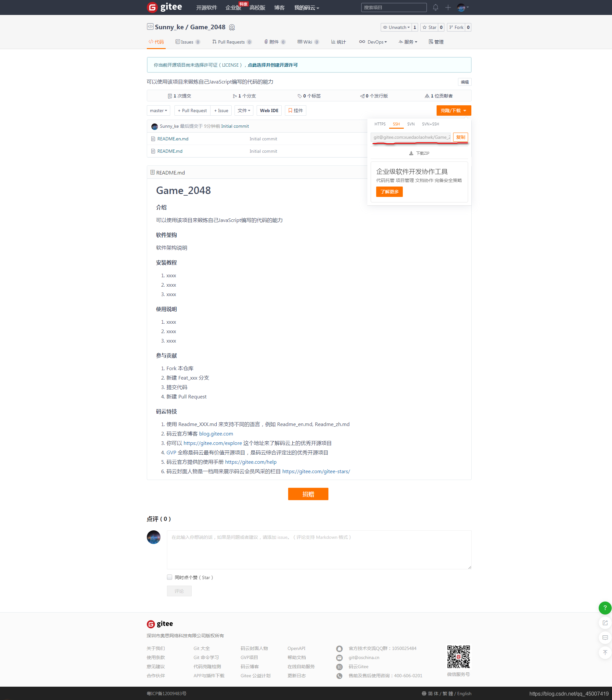The image size is (612, 700).
Task: Expand the Unwatch dropdown
Action: tap(396, 27)
